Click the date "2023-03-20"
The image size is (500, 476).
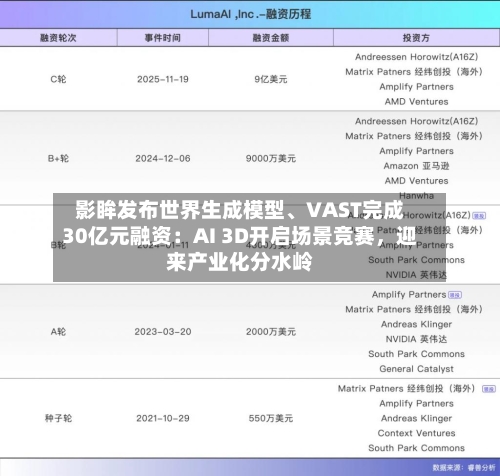[163, 332]
